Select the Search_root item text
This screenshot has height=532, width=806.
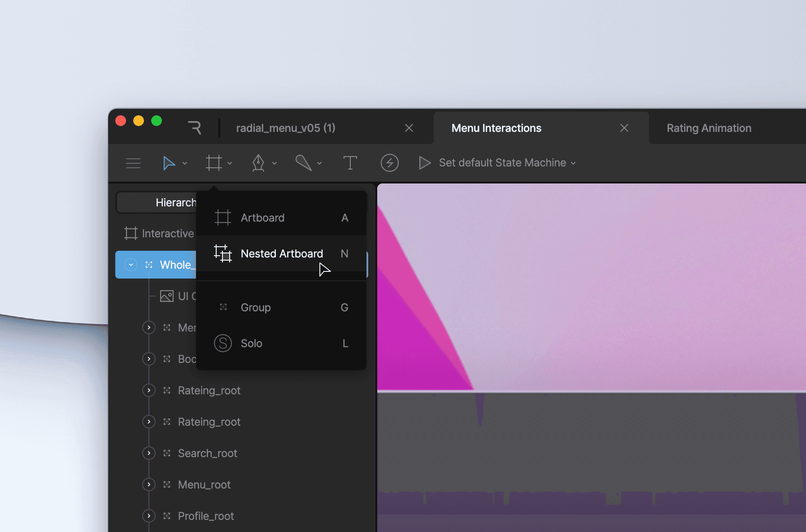208,454
